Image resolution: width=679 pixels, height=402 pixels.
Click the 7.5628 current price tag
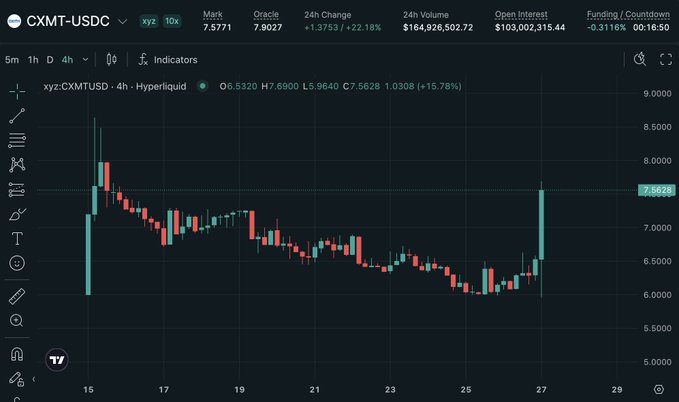(656, 190)
